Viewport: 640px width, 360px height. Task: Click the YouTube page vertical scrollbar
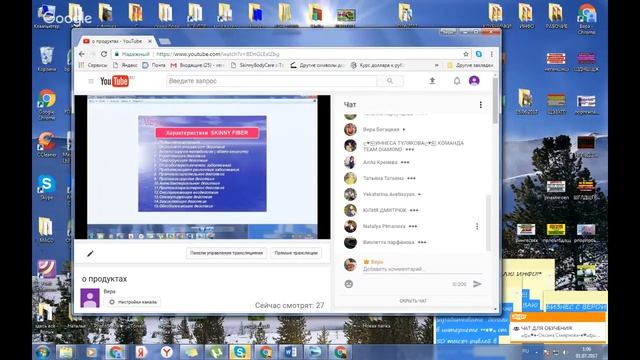pos(495,100)
